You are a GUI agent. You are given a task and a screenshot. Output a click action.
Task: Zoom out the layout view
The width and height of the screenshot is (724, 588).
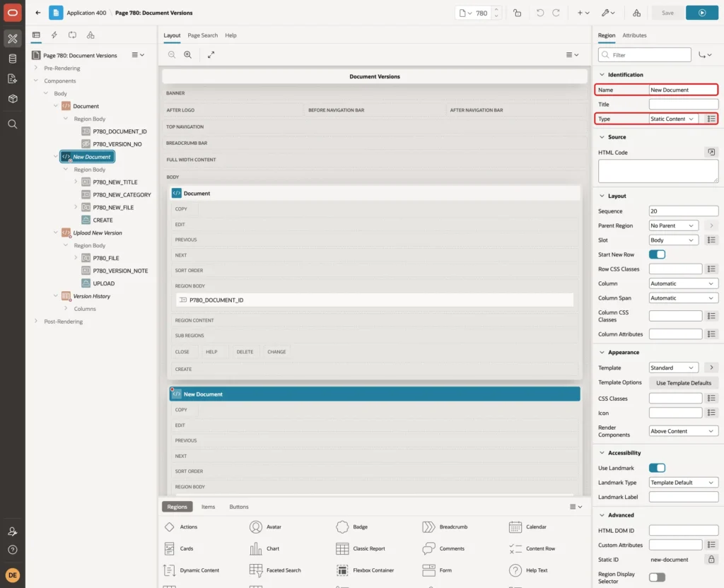pos(171,54)
